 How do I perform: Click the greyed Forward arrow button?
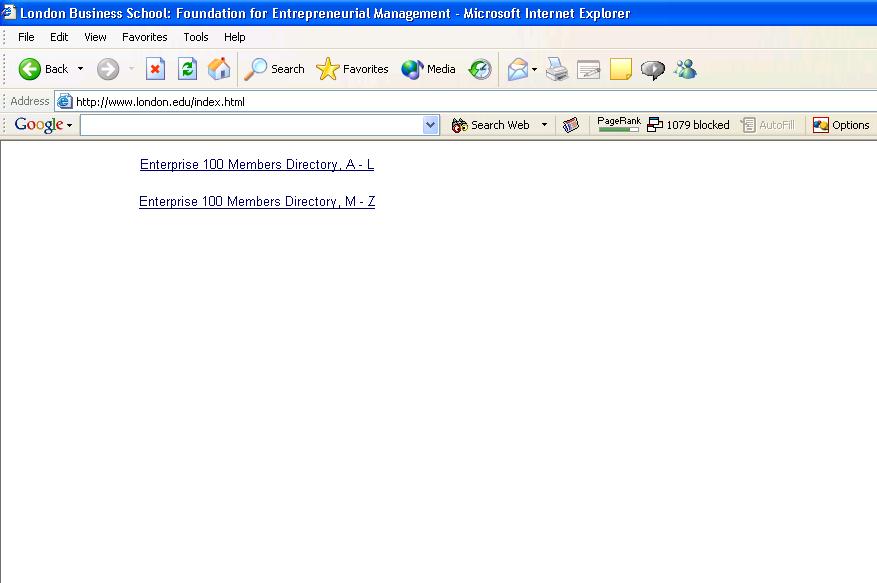pos(108,69)
